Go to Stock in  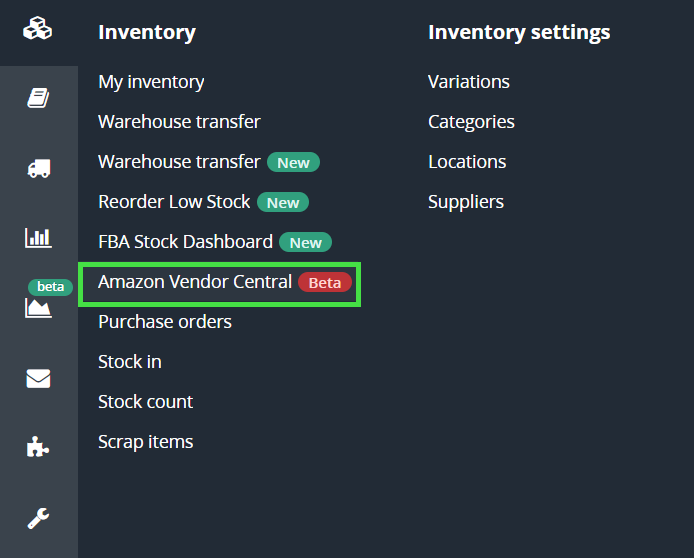point(129,362)
